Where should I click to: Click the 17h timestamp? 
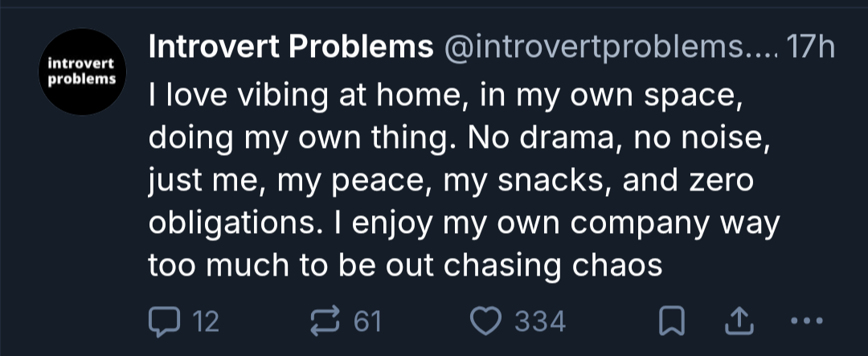812,48
